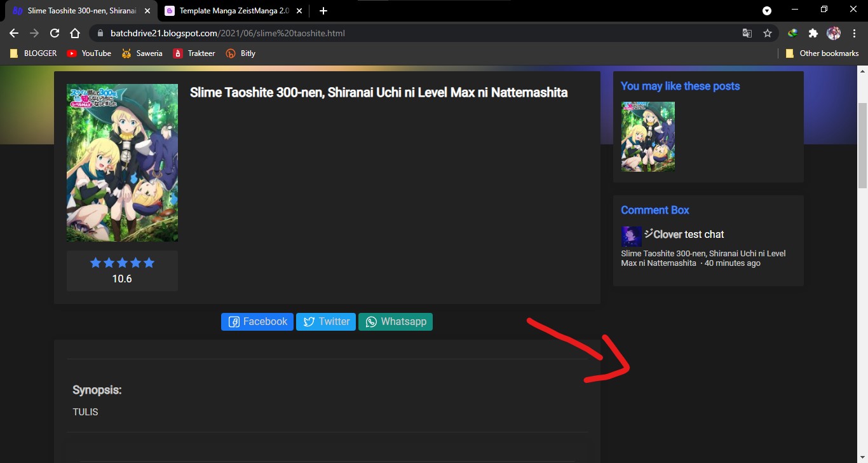
Task: Click the Comment Box heading
Action: point(655,210)
